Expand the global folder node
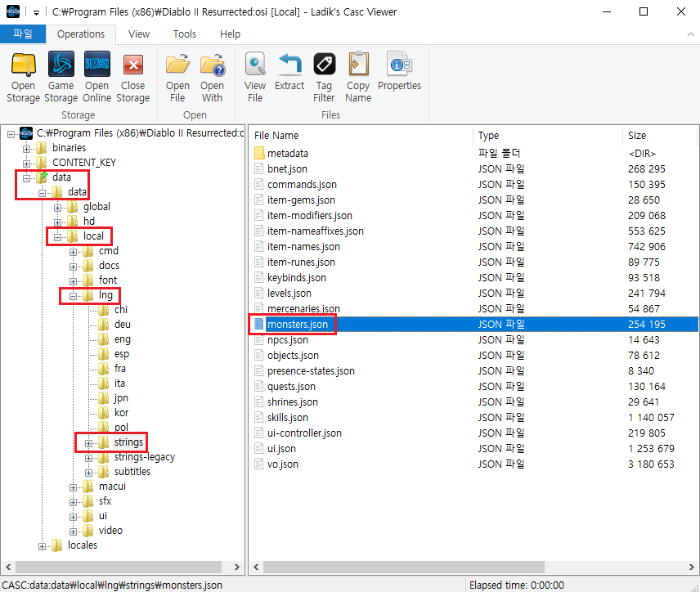 point(57,208)
